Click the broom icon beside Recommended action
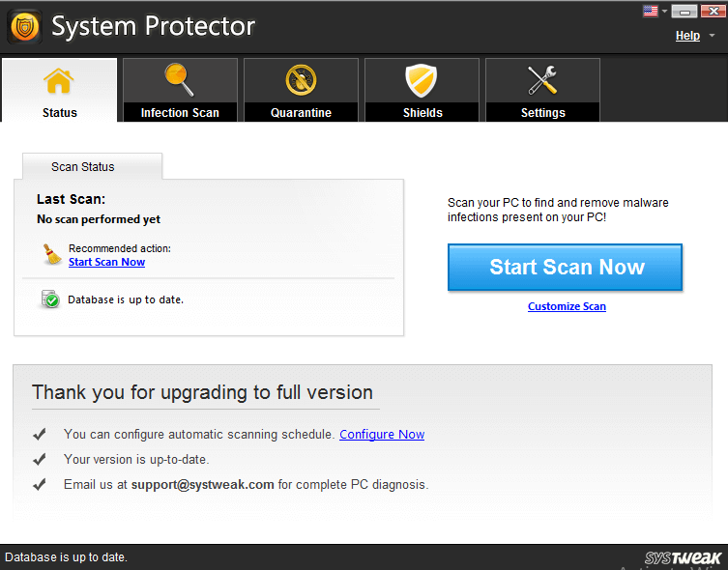Viewport: 728px width, 570px height. tap(52, 255)
